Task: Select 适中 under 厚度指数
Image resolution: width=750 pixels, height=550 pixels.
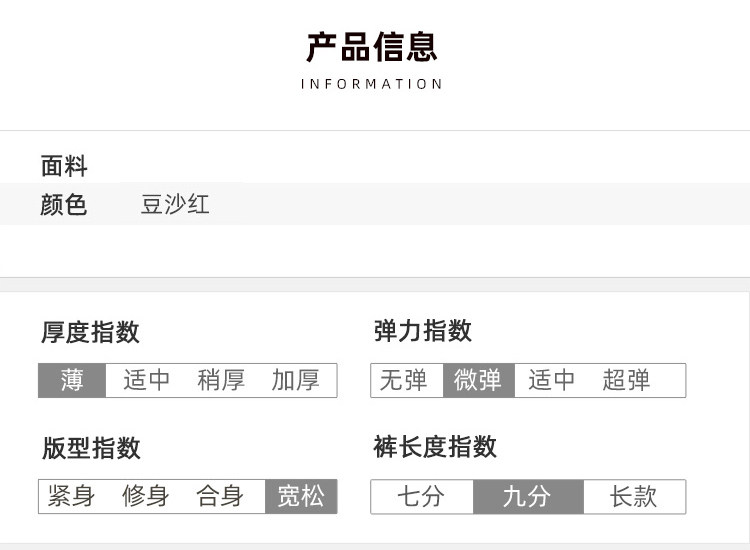Action: (146, 380)
